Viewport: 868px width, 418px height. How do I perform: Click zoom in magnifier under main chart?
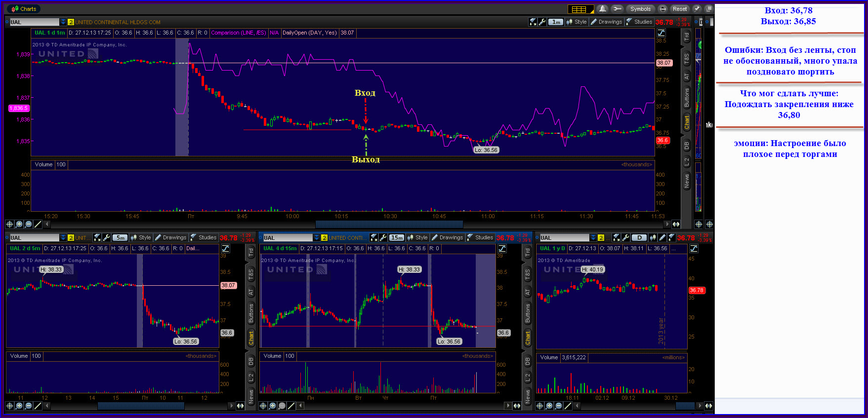[x=19, y=224]
